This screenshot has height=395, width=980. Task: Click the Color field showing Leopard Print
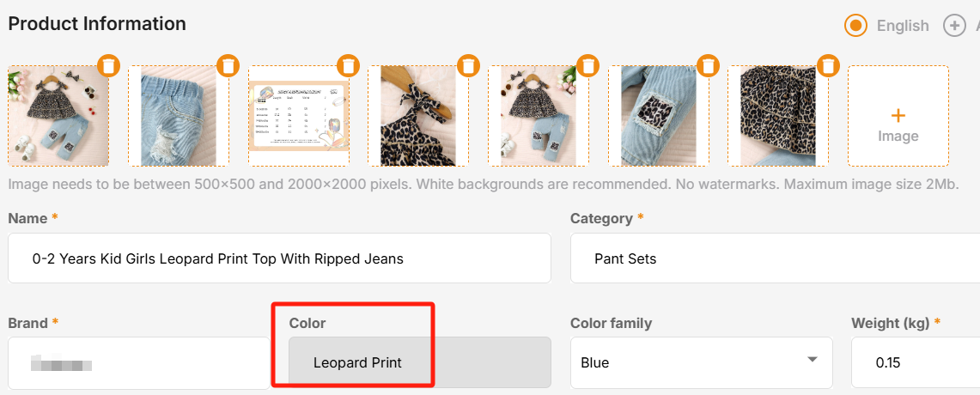tap(420, 362)
